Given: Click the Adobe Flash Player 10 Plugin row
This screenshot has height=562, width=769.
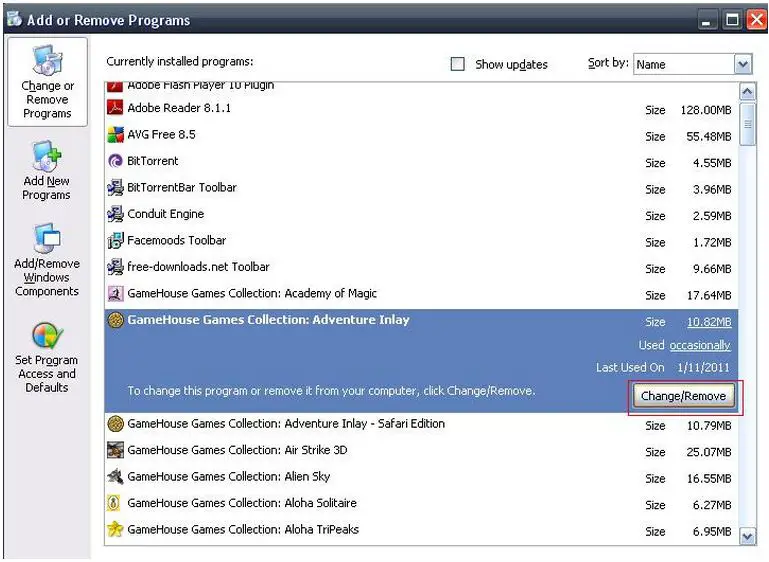Looking at the screenshot, I should point(421,86).
